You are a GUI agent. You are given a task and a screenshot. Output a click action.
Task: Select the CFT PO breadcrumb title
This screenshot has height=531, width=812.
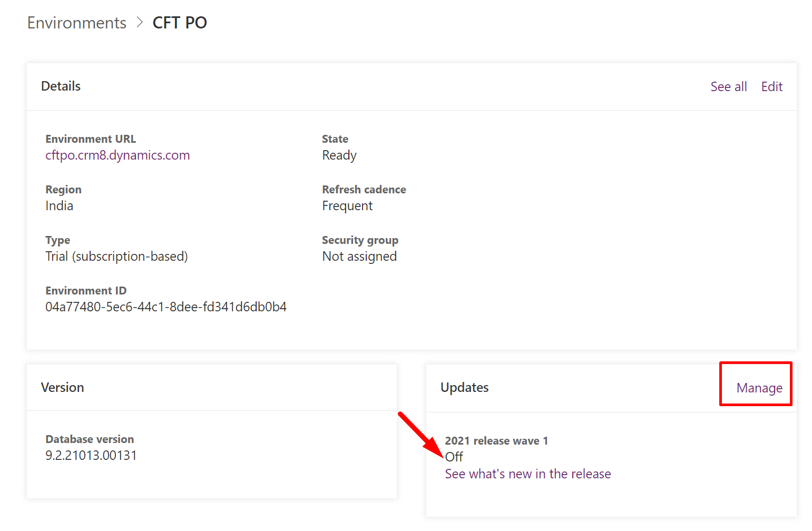click(x=180, y=23)
